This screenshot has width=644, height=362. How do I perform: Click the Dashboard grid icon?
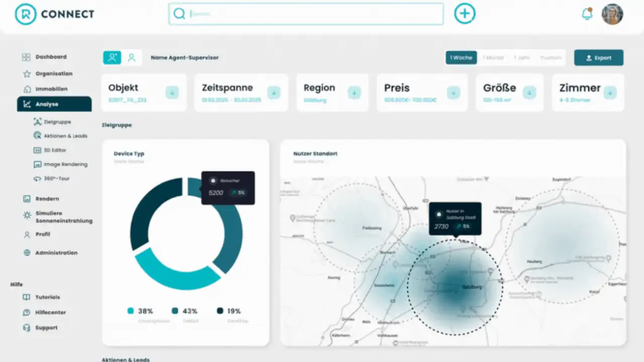[x=26, y=57]
